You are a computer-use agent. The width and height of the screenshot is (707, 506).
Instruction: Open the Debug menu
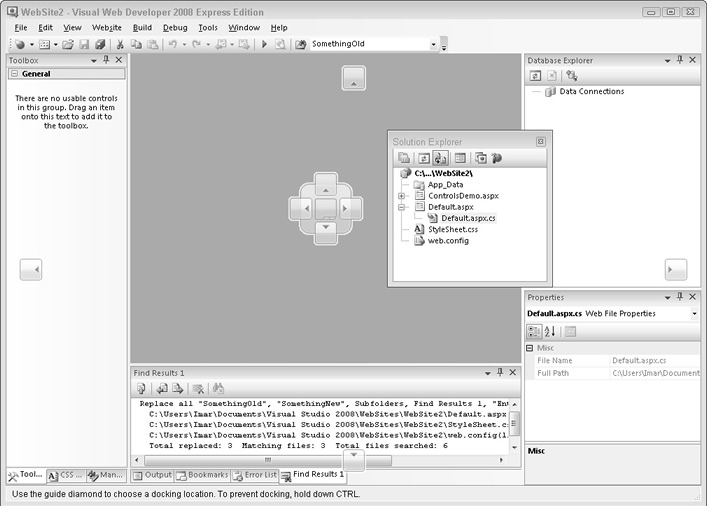(175, 28)
